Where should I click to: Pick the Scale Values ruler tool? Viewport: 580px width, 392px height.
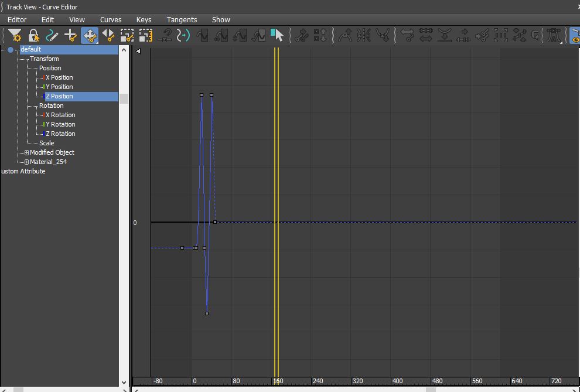tap(146, 36)
